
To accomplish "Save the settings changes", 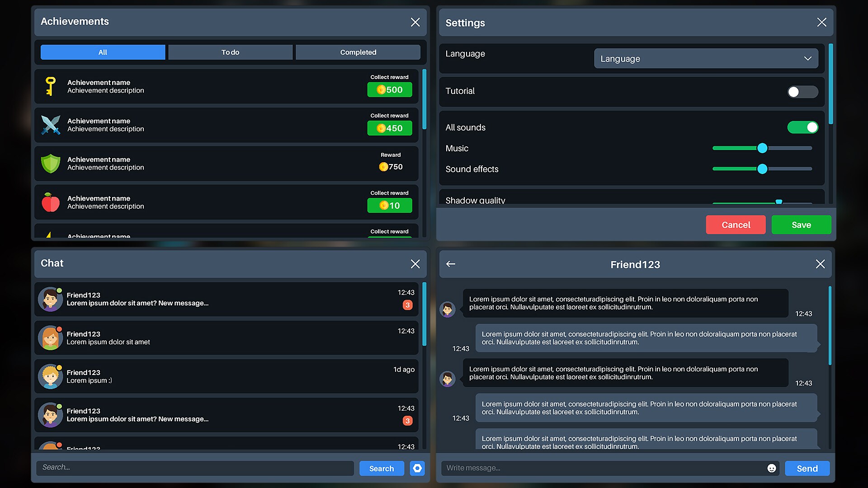I will tap(801, 225).
